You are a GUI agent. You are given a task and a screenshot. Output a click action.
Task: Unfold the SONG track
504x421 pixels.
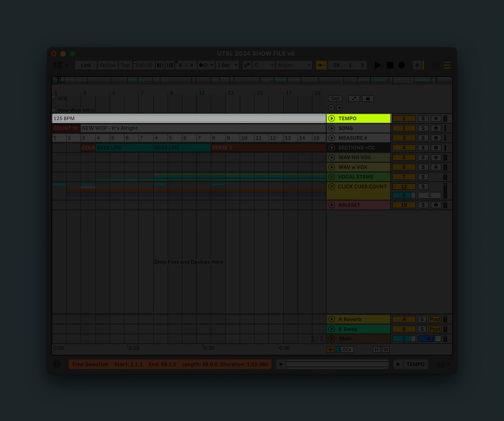(332, 128)
